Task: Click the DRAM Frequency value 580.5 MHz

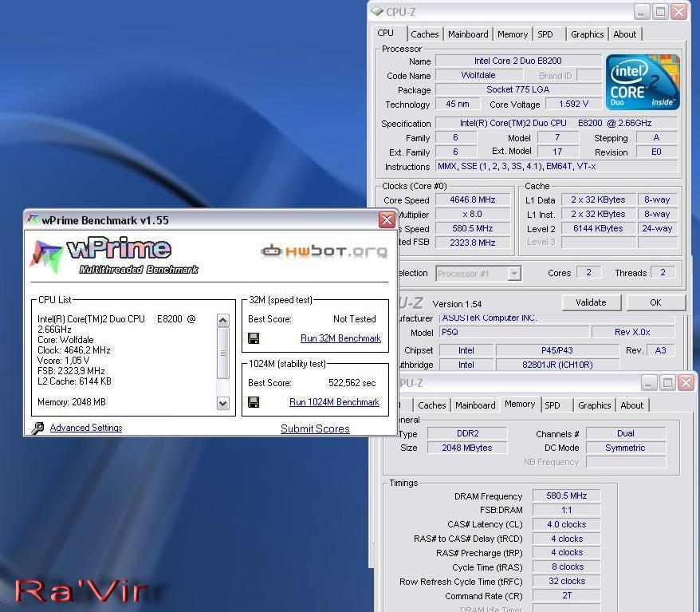Action: (x=567, y=496)
